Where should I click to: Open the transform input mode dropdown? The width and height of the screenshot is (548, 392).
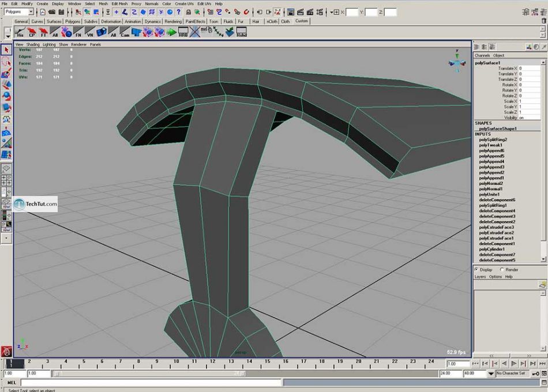335,12
